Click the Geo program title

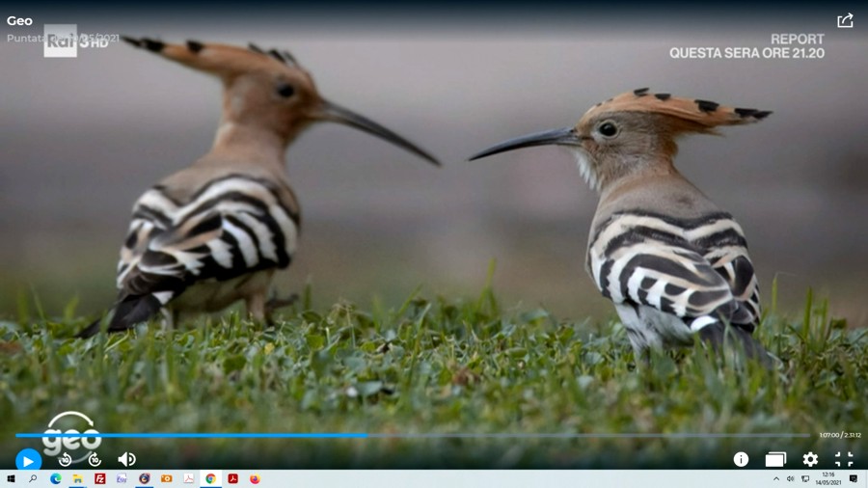pyautogui.click(x=19, y=20)
